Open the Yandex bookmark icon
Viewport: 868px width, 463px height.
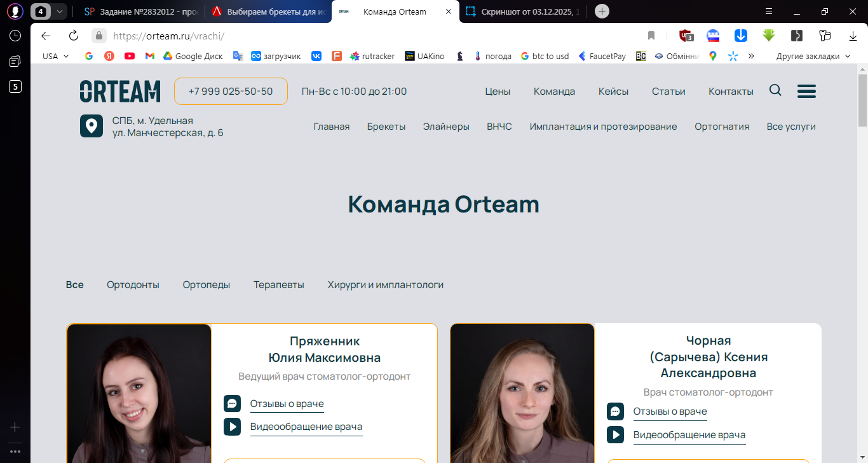109,56
